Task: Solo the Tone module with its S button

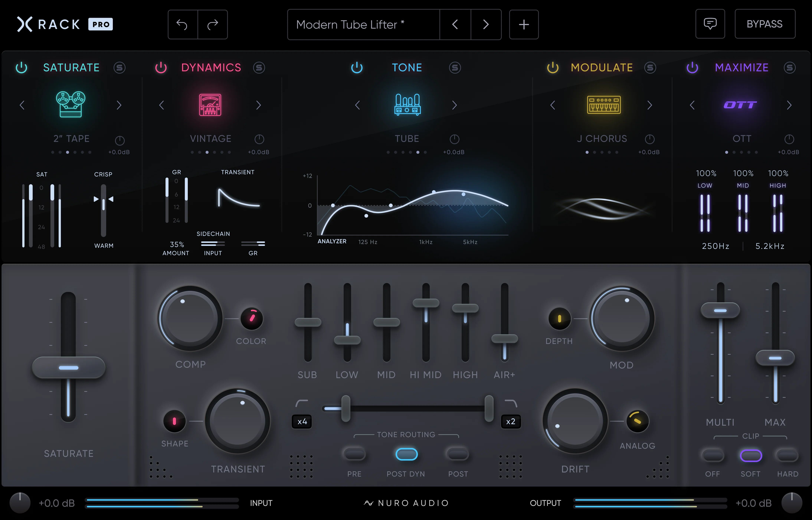Action: [455, 68]
